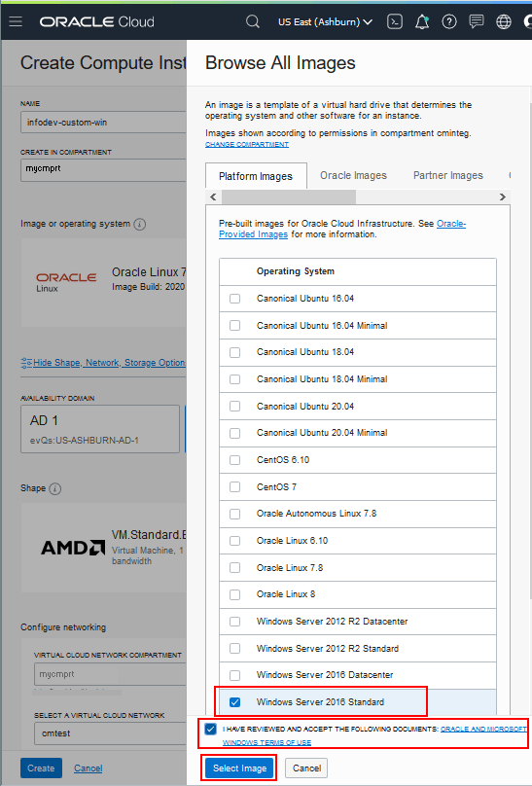Uncheck the Windows Server 2016 Standard checkbox
Image resolution: width=532 pixels, height=786 pixels.
(x=234, y=702)
